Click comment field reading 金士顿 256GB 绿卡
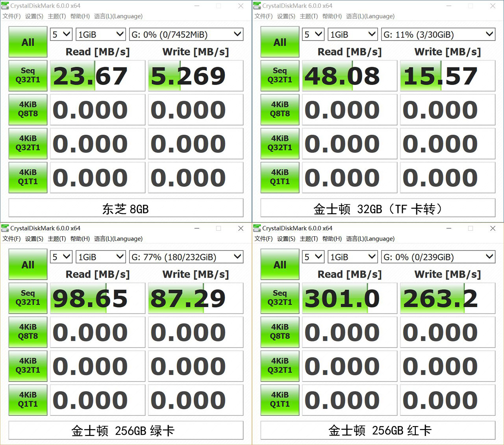This screenshot has width=504, height=445. [126, 430]
